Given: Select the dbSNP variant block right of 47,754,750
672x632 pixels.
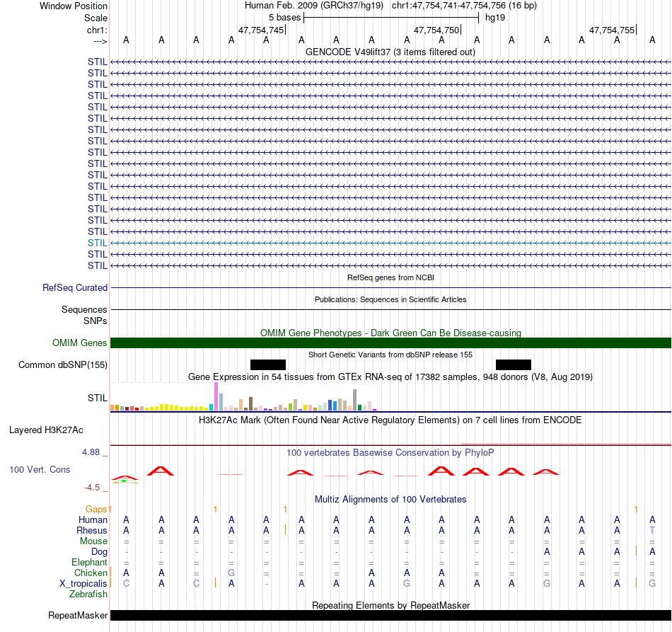Looking at the screenshot, I should 514,365.
